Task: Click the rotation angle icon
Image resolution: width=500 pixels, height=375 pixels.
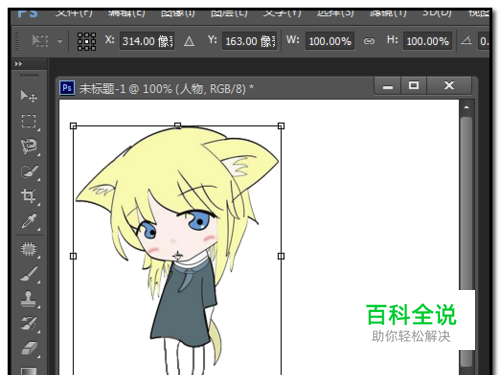Action: point(466,41)
